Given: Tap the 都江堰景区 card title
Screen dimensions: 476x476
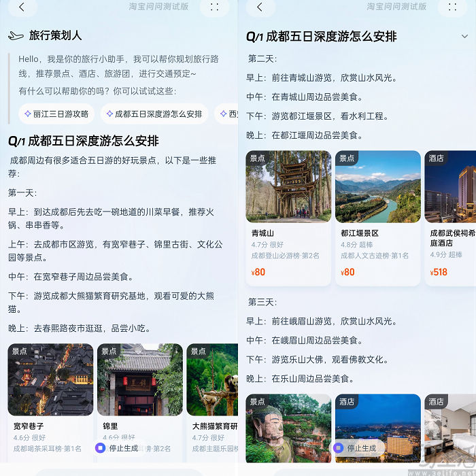Looking at the screenshot, I should 360,233.
